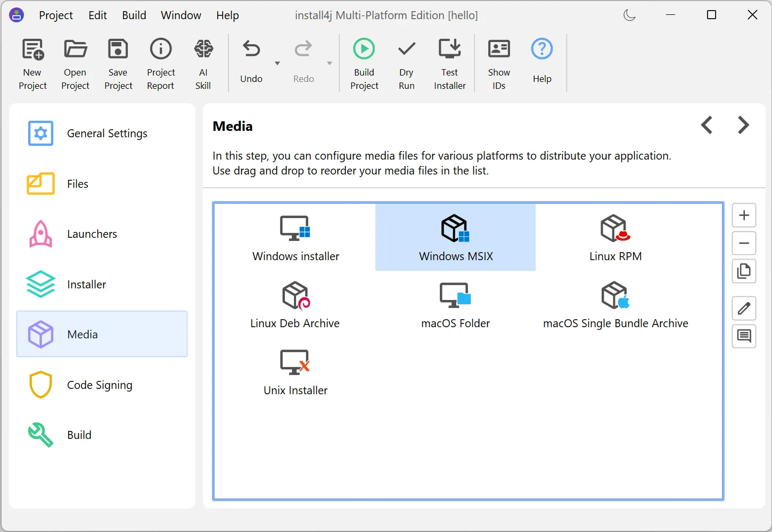Add a new media file with plus button

pos(744,215)
